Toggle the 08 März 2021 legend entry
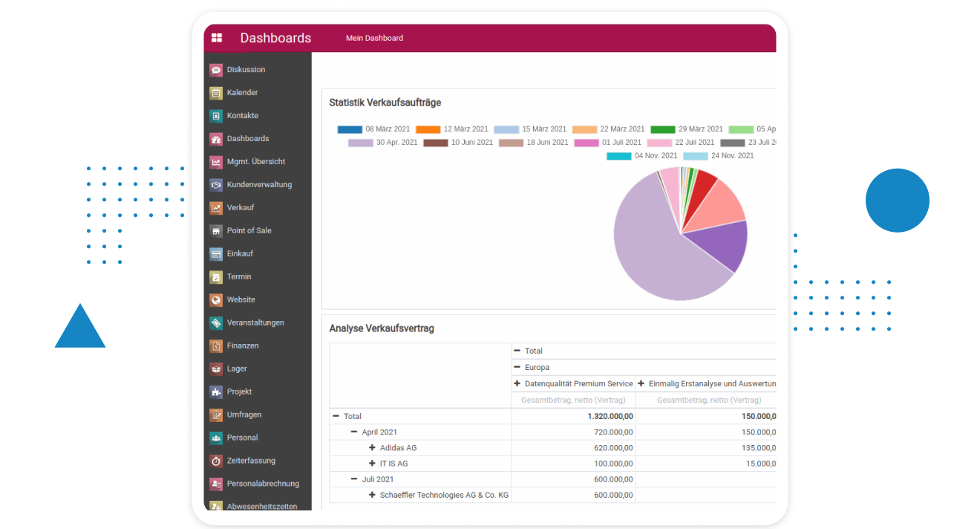Viewport: 980px width, 529px height. tap(373, 129)
